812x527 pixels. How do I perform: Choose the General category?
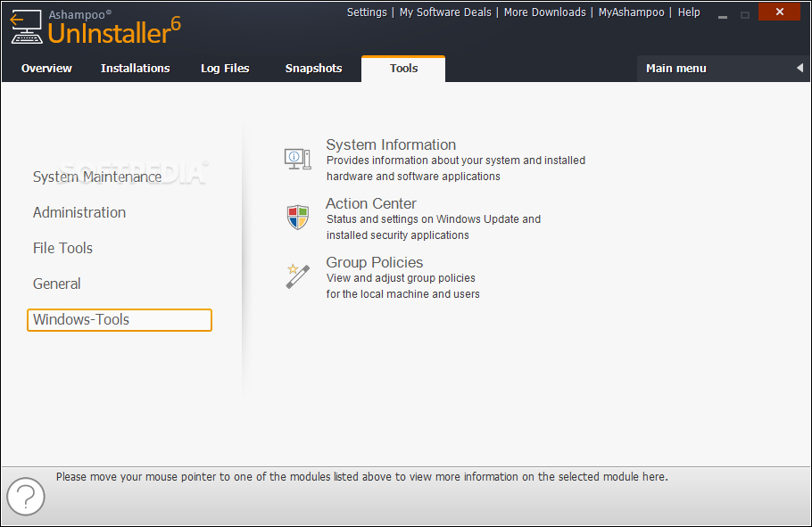click(x=57, y=284)
